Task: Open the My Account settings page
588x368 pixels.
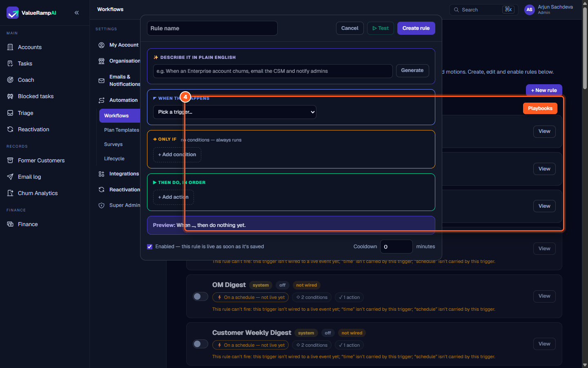Action: (124, 45)
